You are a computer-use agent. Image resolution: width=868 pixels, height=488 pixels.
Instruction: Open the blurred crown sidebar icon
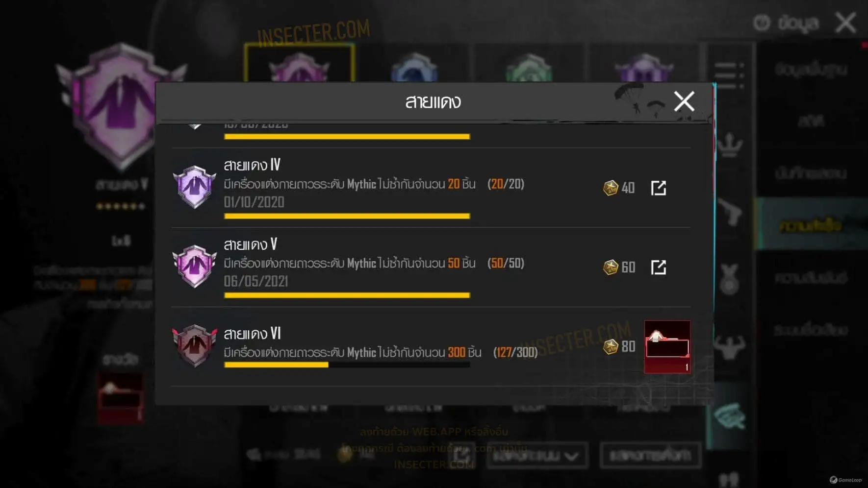click(730, 145)
